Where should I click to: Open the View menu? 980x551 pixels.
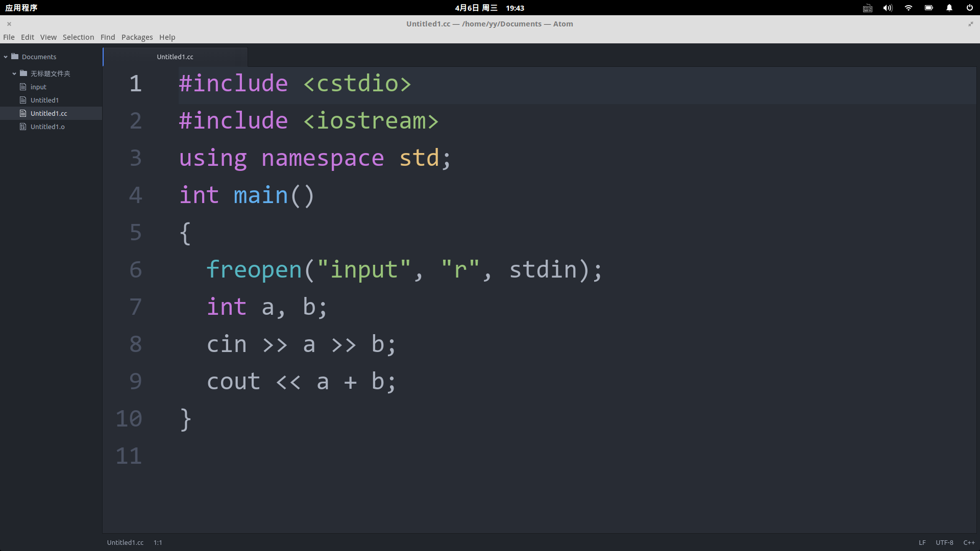[x=48, y=37]
